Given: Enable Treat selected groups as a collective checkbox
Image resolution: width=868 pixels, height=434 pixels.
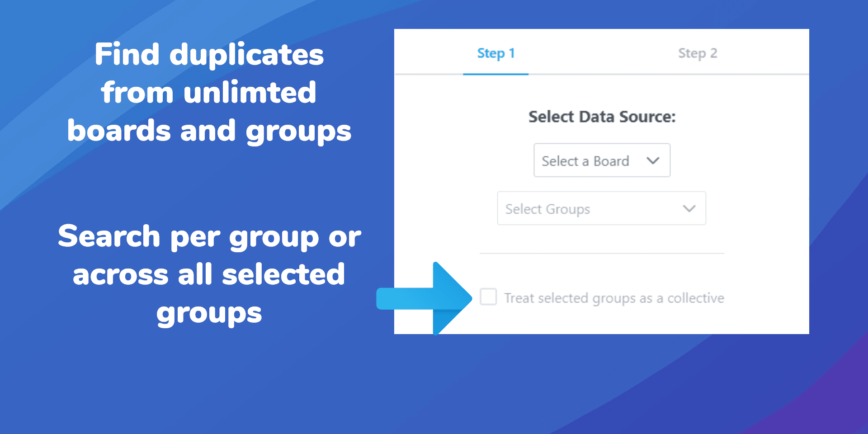Looking at the screenshot, I should tap(488, 297).
